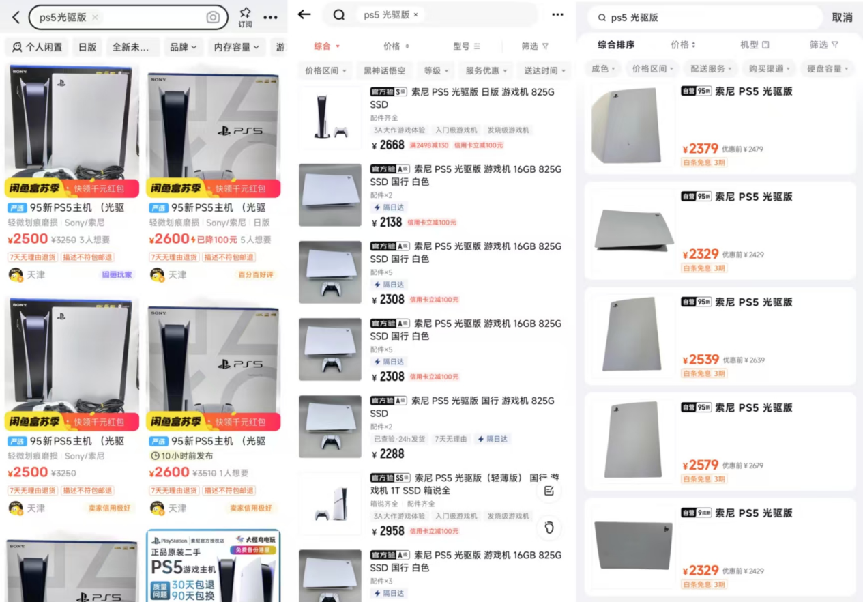Remove the grey ps5 光驱版 chip via ×
Image resolution: width=863 pixels, height=602 pixels.
416,15
